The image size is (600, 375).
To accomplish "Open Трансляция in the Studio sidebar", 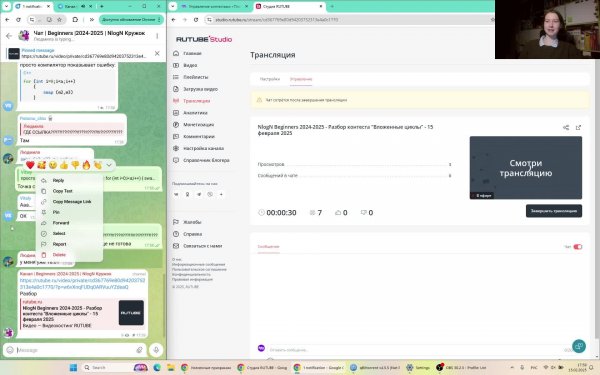I will click(x=196, y=101).
